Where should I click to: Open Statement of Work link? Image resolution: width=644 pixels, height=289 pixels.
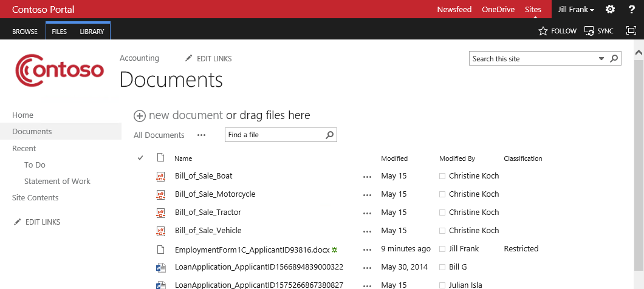(x=57, y=181)
